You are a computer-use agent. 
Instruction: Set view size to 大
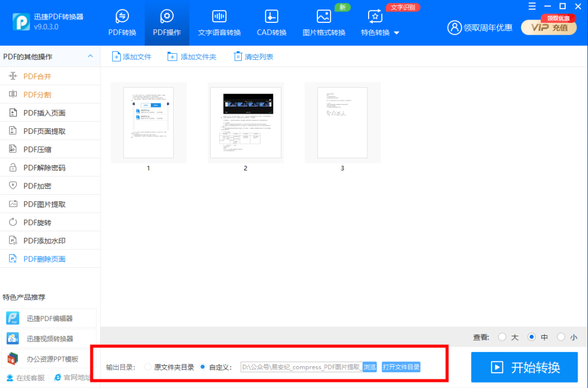click(x=502, y=337)
